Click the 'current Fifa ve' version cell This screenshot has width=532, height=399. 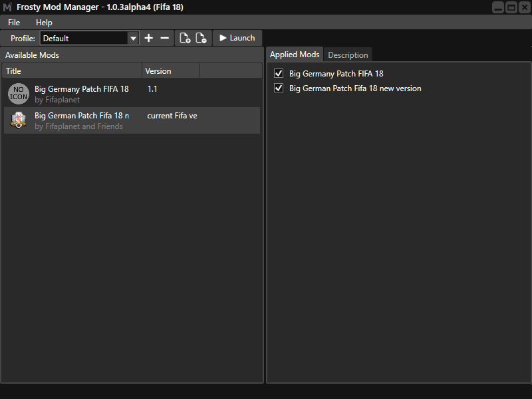click(x=172, y=116)
